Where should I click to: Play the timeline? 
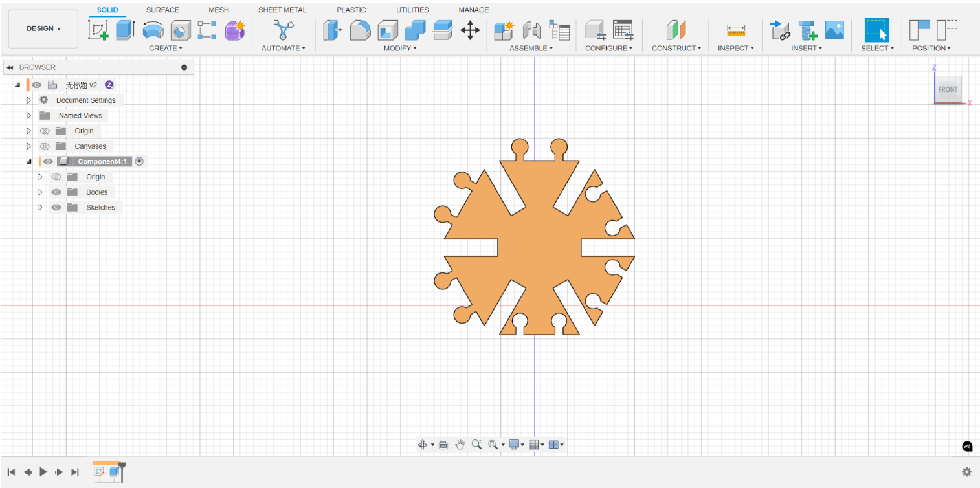[43, 472]
